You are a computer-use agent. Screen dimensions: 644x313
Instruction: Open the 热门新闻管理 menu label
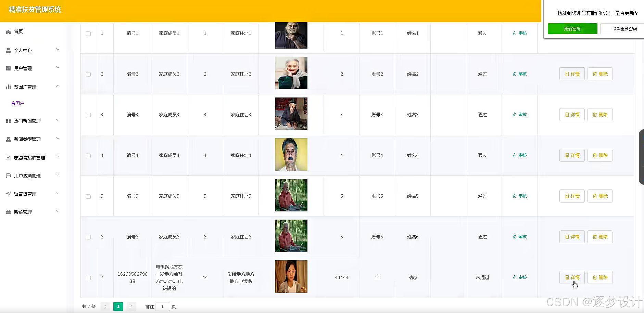[27, 121]
